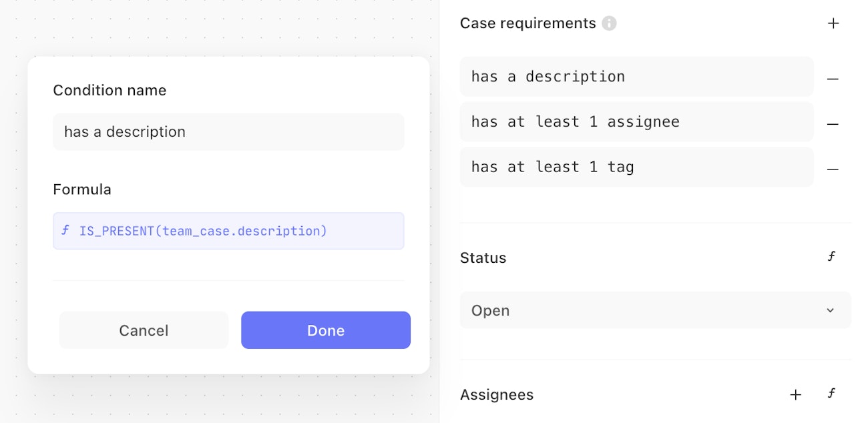Select the "has at least 1 tag" requirement
This screenshot has height=423, width=868.
click(636, 167)
